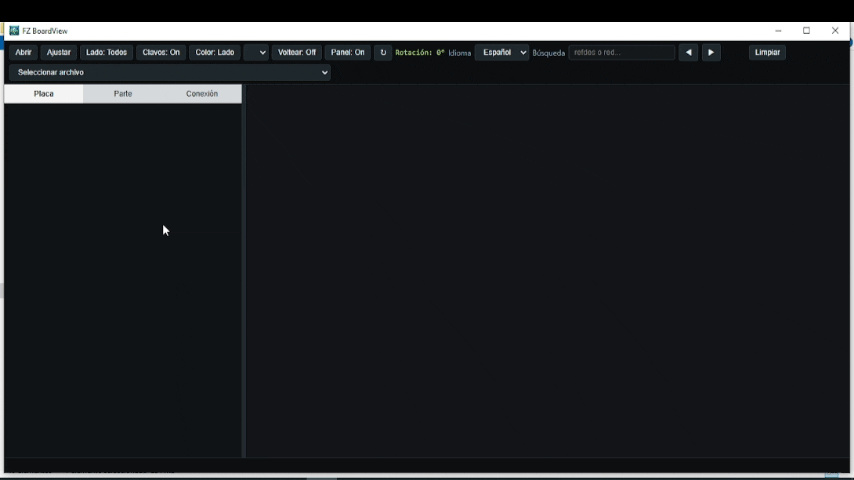Maximize the FZ BoardView window
The width and height of the screenshot is (854, 480).
pyautogui.click(x=807, y=31)
